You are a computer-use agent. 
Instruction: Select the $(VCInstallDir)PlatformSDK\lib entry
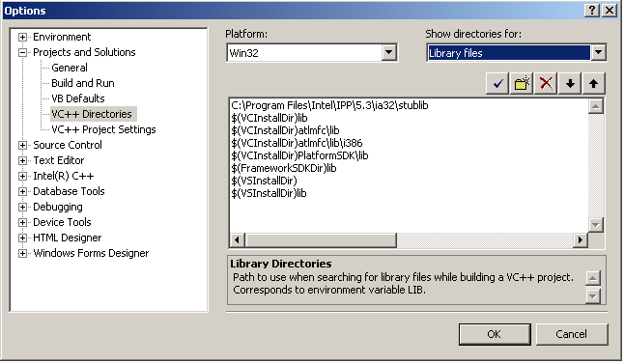tap(299, 155)
